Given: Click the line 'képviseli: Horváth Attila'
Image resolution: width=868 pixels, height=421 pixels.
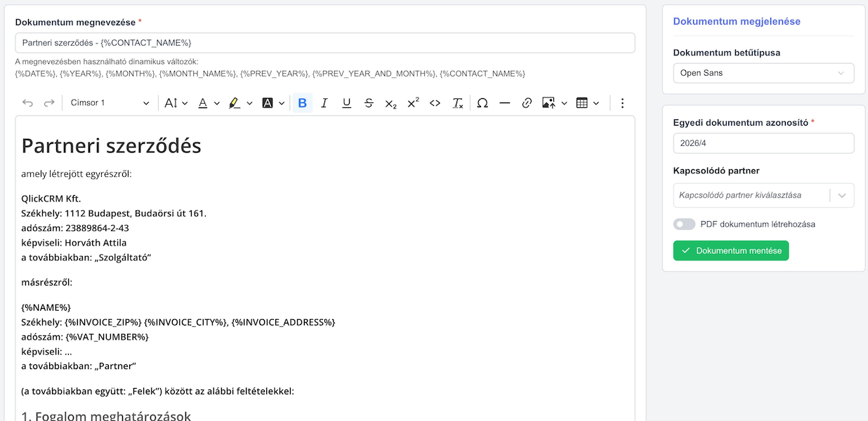Looking at the screenshot, I should coord(74,243).
